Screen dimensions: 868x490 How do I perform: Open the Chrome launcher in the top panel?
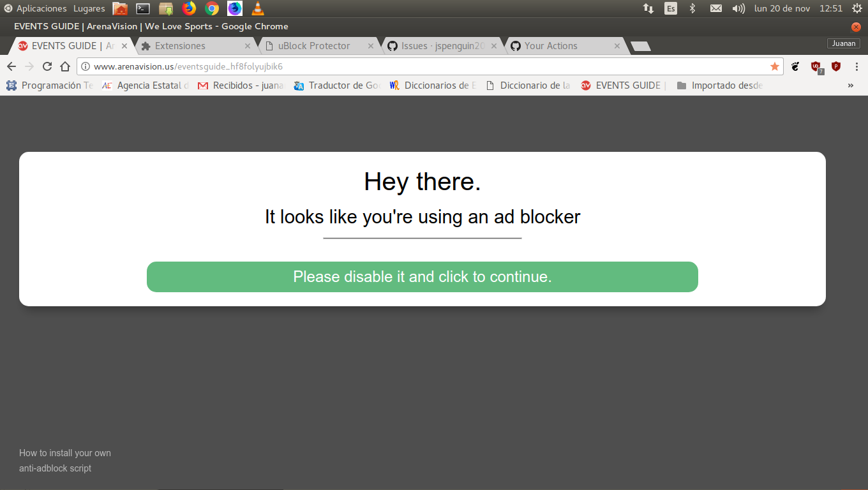point(212,8)
